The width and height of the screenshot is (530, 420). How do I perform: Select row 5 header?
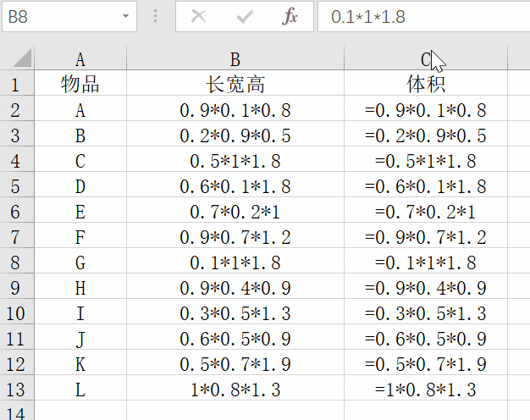(x=17, y=185)
